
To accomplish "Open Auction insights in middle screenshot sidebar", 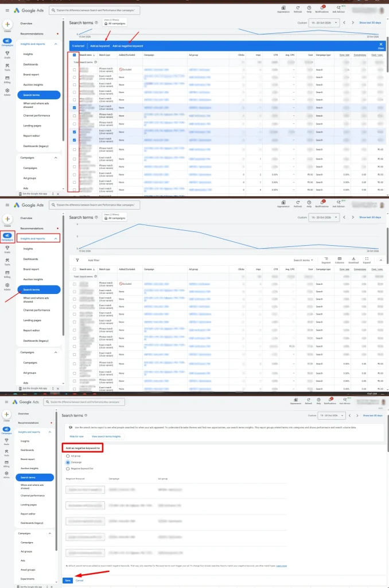I will [33, 280].
